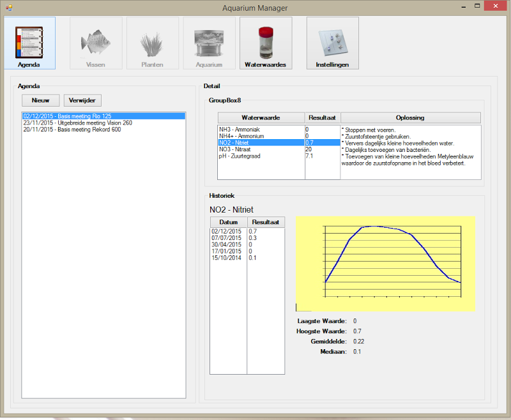Viewport: 511px width, 420px height.
Task: Open the Instellingen section
Action: [x=332, y=43]
